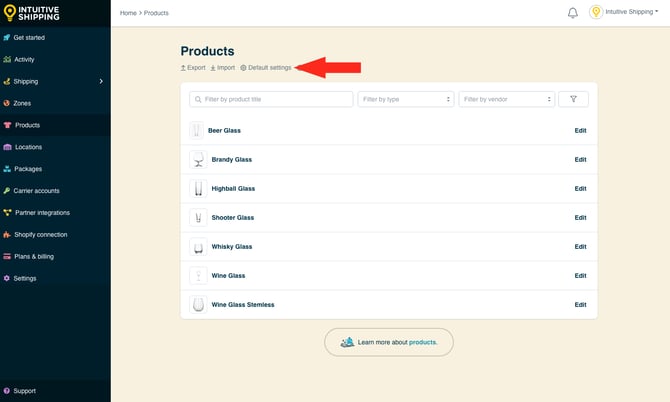Click the Beer Glass product name
This screenshot has height=402, width=670.
pyautogui.click(x=224, y=130)
